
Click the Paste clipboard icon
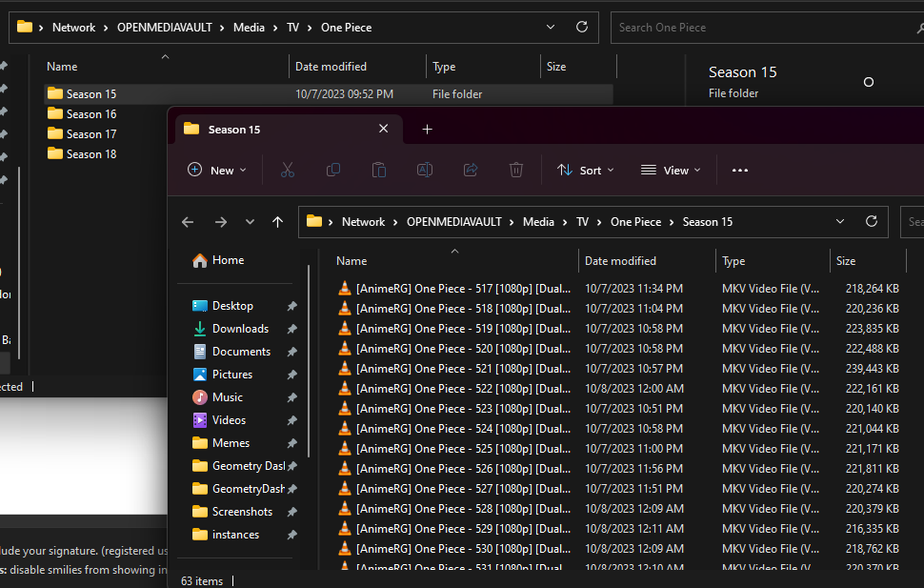[x=379, y=170]
